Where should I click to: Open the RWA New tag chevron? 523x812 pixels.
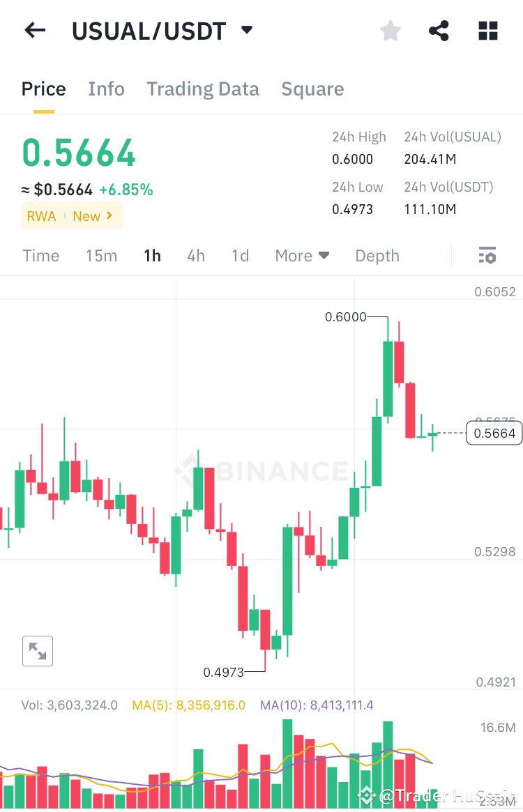tap(110, 216)
